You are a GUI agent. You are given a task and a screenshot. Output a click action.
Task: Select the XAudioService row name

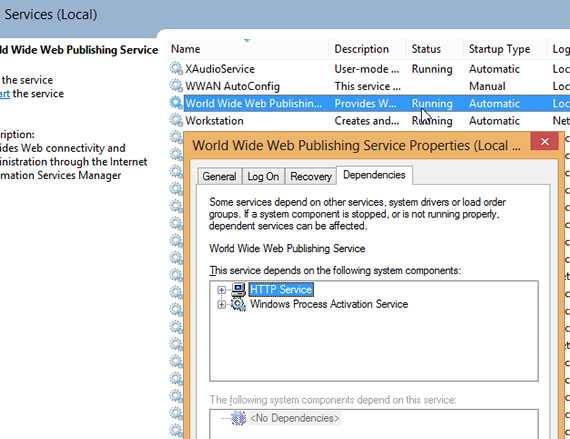click(220, 69)
